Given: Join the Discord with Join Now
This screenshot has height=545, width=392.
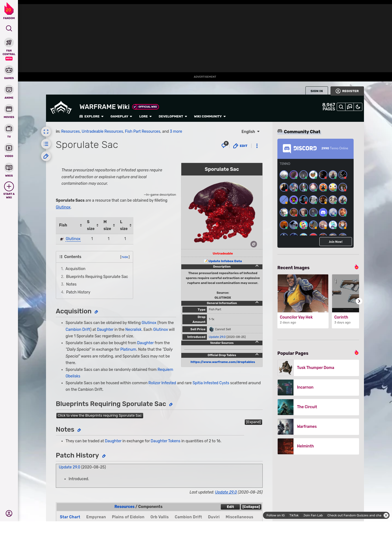Looking at the screenshot, I should click(335, 242).
